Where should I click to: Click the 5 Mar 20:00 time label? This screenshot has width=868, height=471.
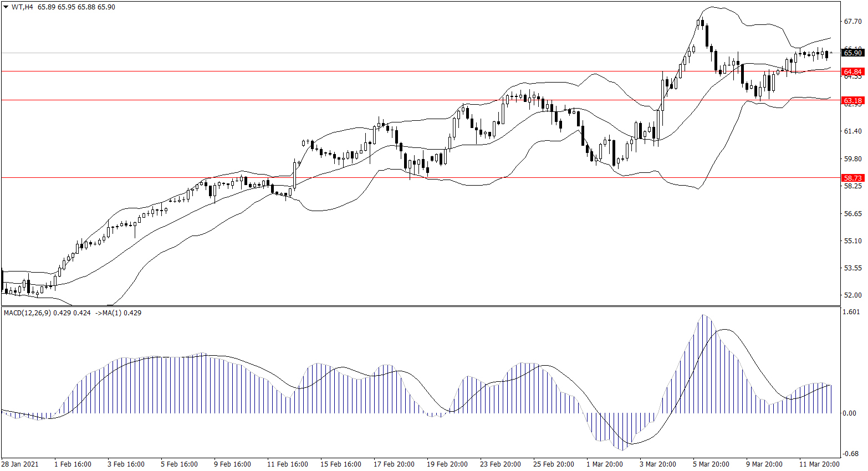point(711,464)
